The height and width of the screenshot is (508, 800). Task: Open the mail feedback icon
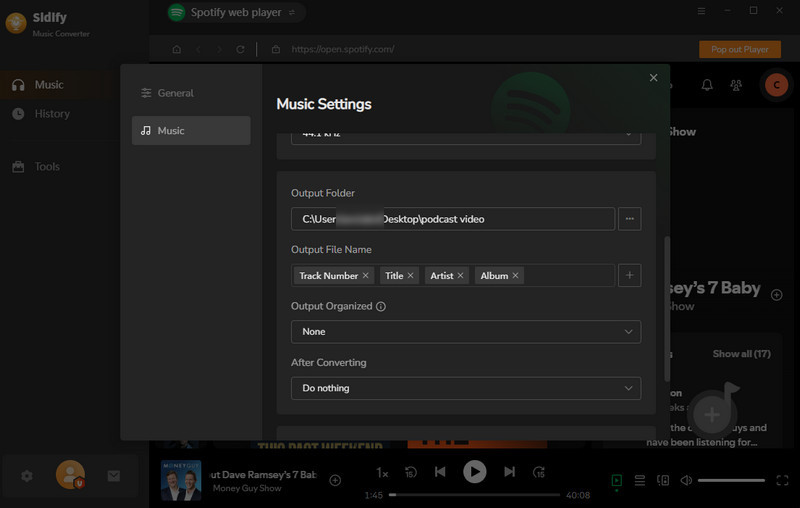[x=114, y=476]
